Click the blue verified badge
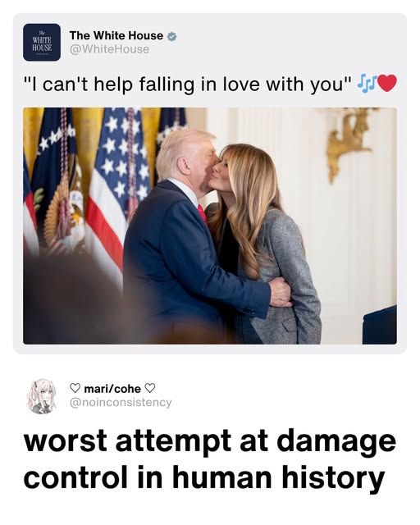This screenshot has width=420, height=525. pos(171,36)
